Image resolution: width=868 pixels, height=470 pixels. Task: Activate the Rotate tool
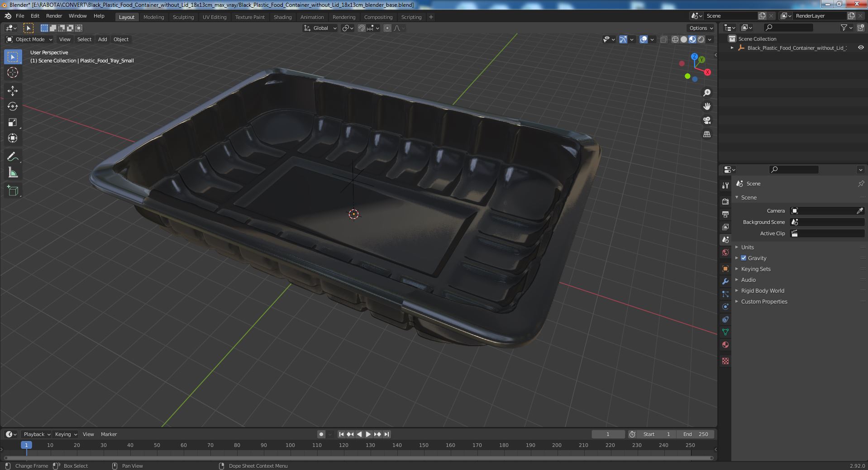13,107
